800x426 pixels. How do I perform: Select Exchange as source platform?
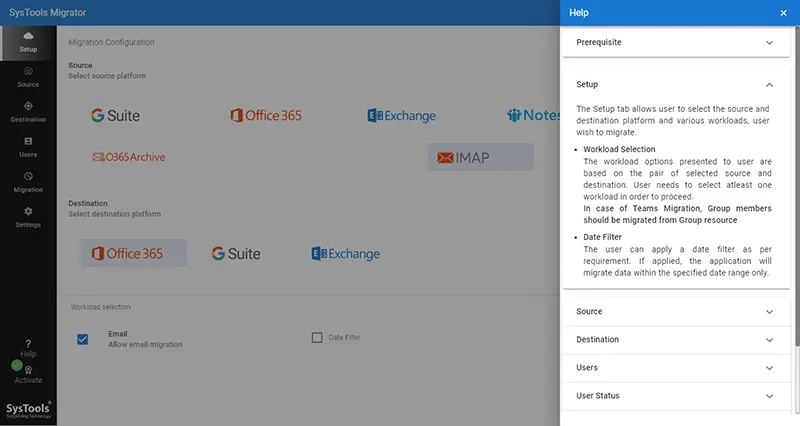pyautogui.click(x=402, y=116)
